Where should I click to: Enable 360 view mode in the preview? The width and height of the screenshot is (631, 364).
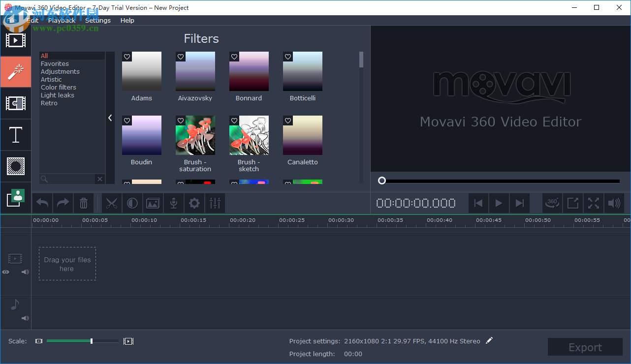coord(552,203)
